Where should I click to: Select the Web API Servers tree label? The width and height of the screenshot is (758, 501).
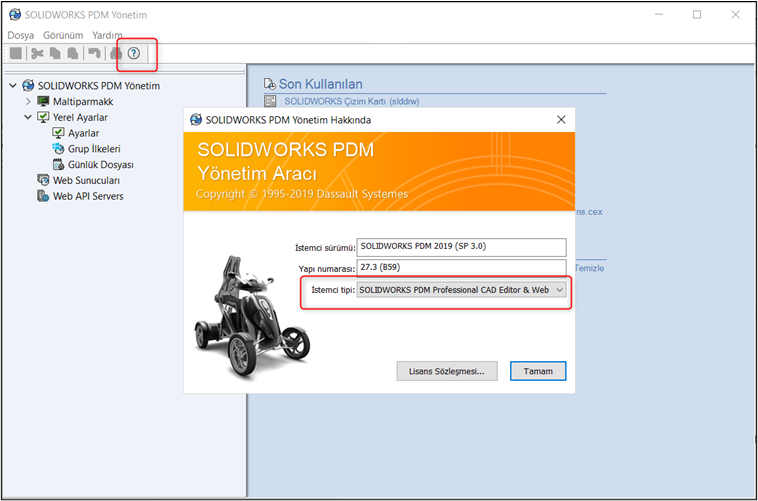pyautogui.click(x=88, y=196)
